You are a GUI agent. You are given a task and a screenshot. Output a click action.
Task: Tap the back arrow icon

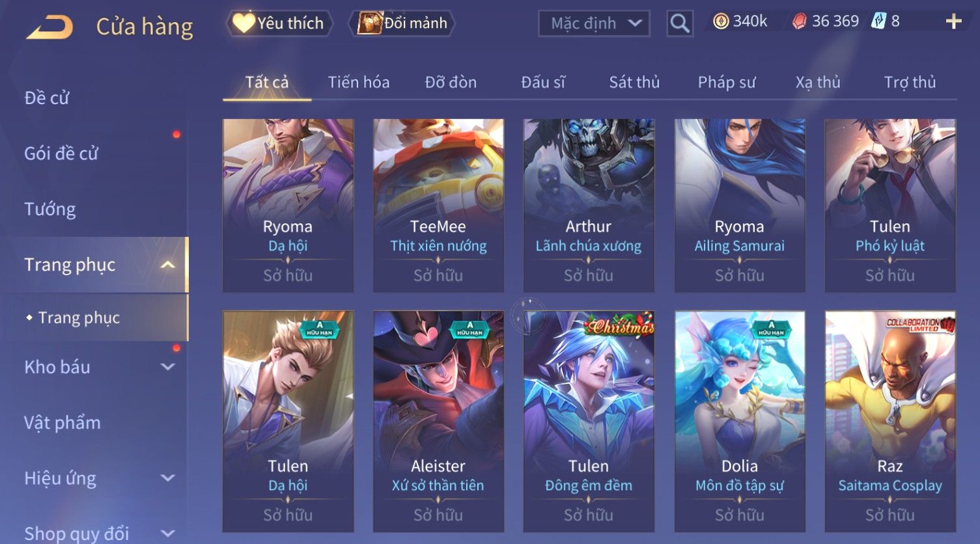point(49,27)
